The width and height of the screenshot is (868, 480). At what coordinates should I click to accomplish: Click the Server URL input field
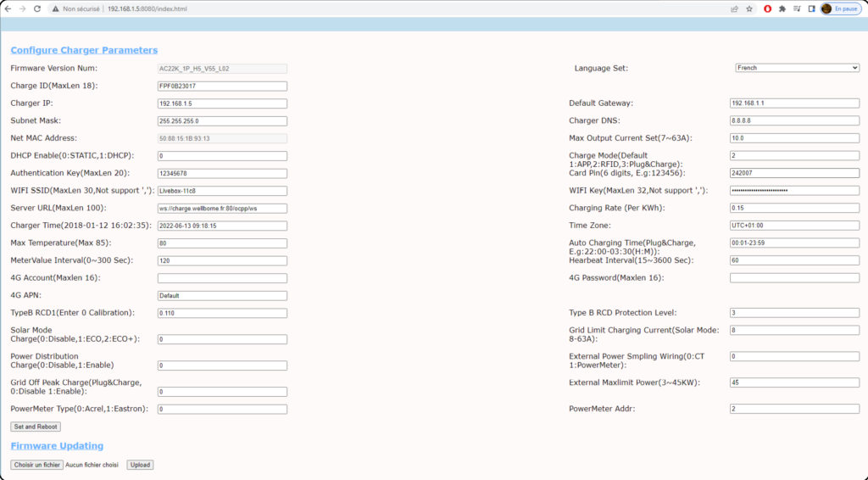tap(222, 209)
